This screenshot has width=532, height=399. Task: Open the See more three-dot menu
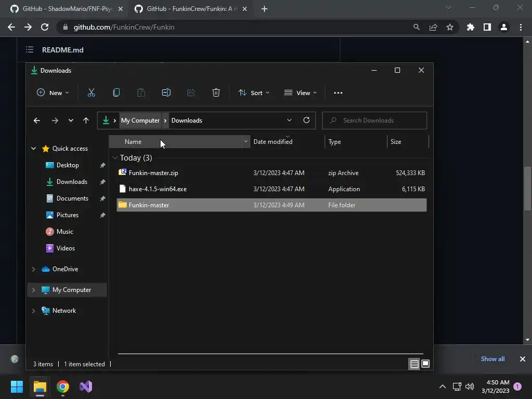[x=338, y=92]
